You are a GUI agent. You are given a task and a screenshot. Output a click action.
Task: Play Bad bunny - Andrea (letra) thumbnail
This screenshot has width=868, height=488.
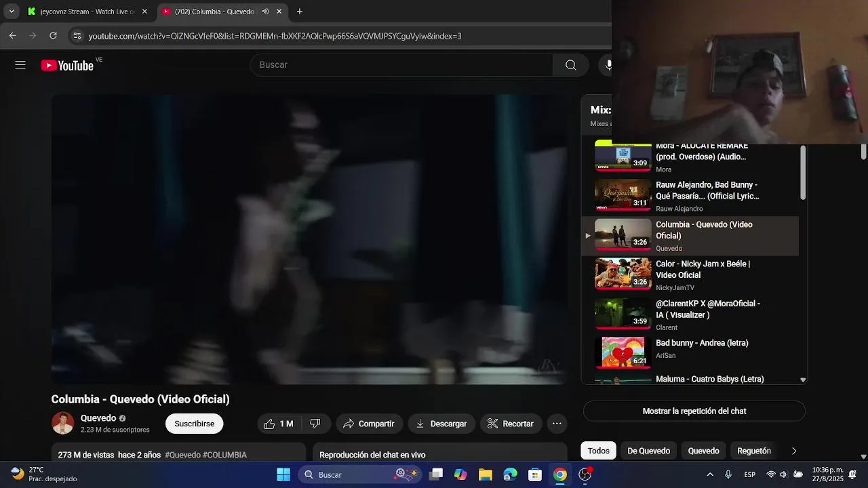coord(623,353)
